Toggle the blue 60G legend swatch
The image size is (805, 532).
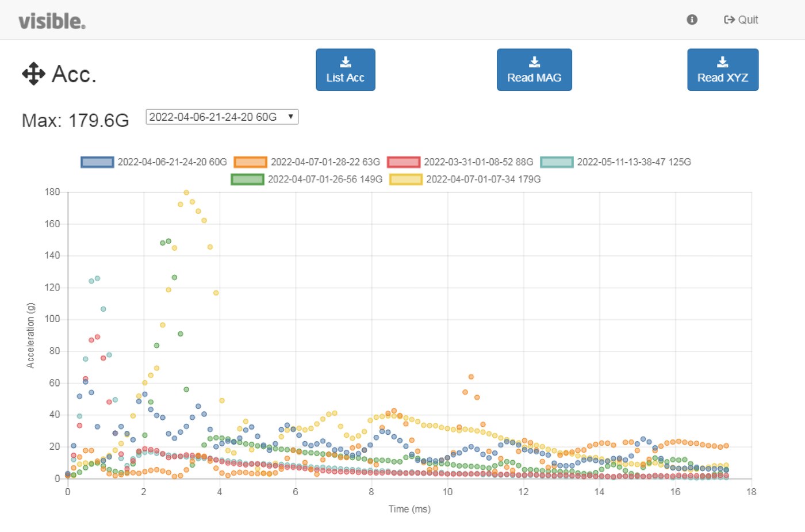97,162
